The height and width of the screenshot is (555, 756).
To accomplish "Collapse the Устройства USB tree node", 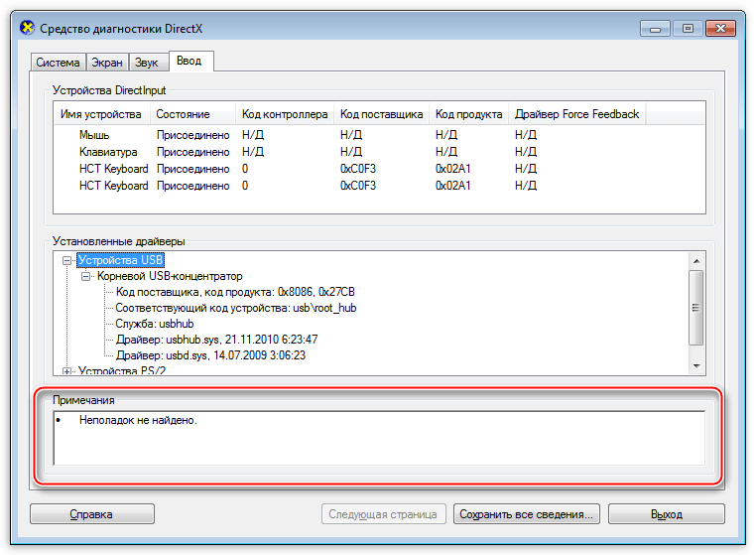I will click(x=67, y=260).
